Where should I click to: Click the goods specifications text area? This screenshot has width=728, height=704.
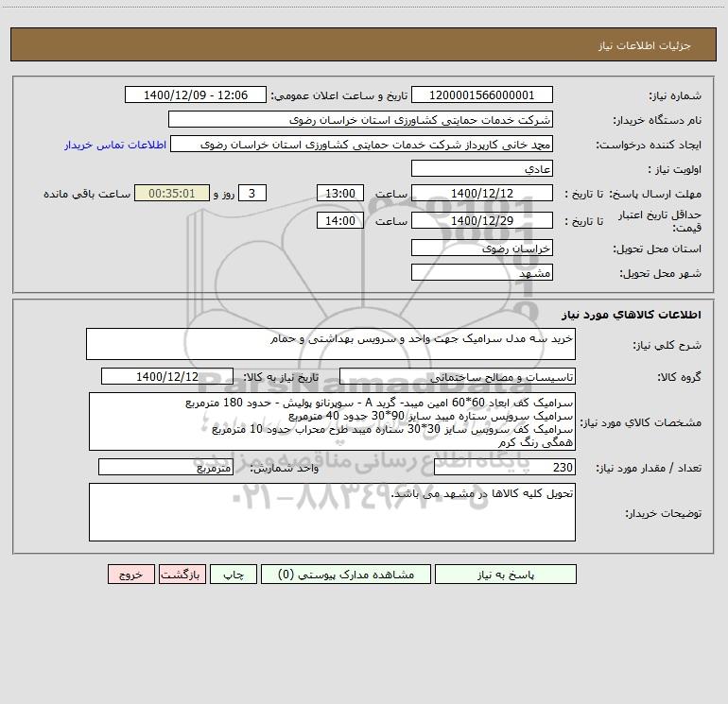(332, 421)
